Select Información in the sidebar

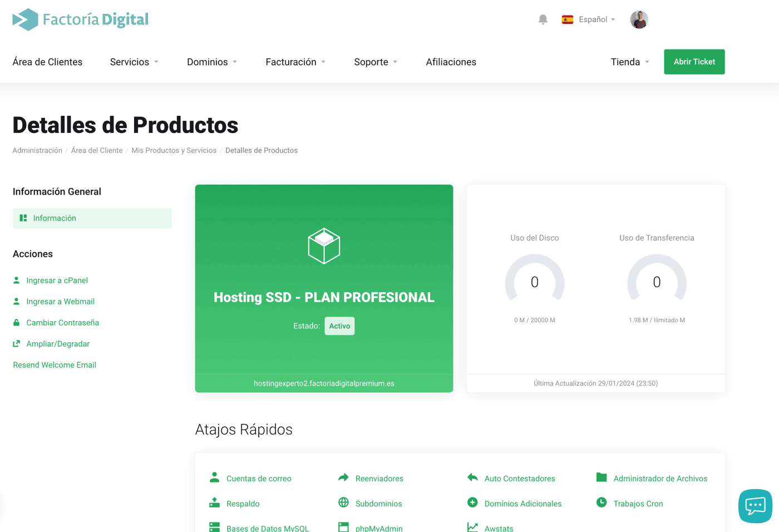click(x=92, y=218)
